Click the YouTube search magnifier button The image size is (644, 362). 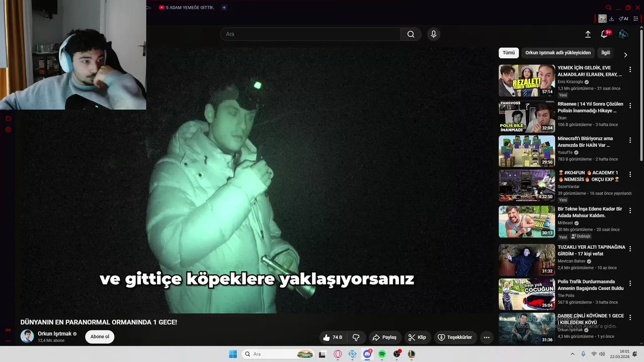[x=411, y=34]
